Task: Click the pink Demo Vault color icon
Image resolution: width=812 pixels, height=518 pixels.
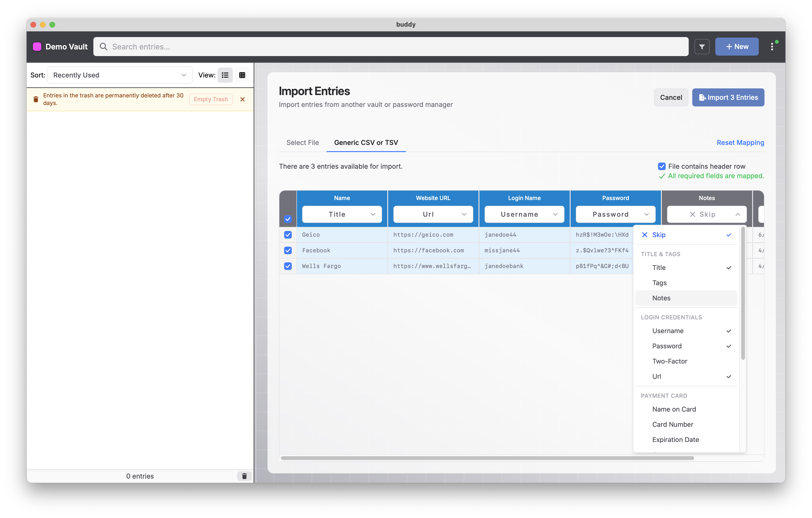Action: (x=37, y=47)
